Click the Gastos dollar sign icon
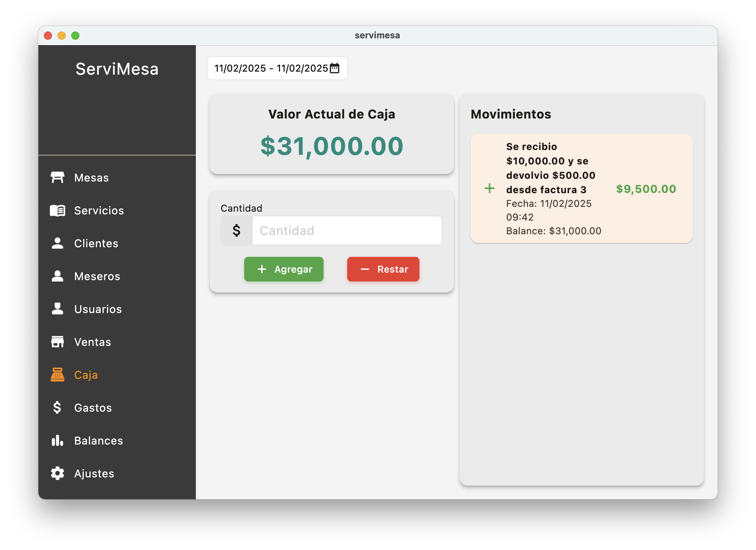 point(57,408)
